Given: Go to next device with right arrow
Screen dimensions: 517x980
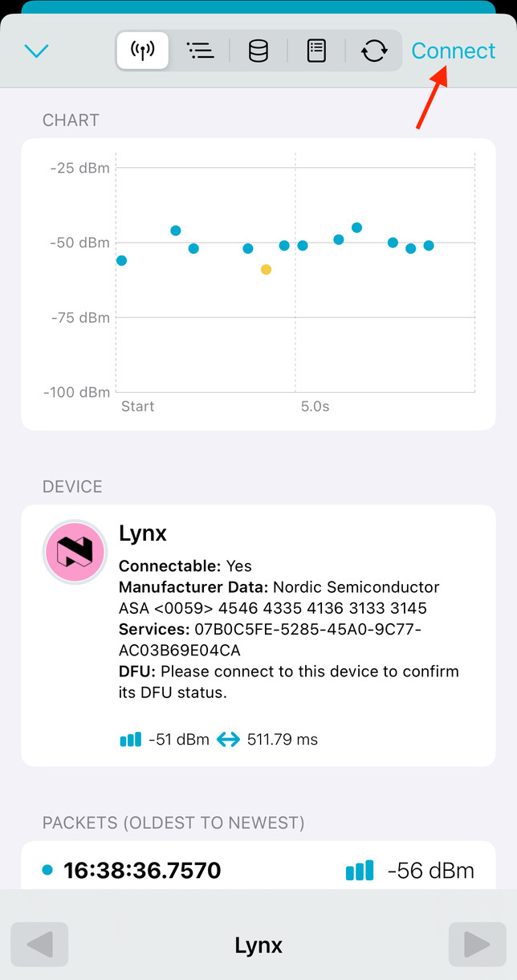Looking at the screenshot, I should coord(477,945).
